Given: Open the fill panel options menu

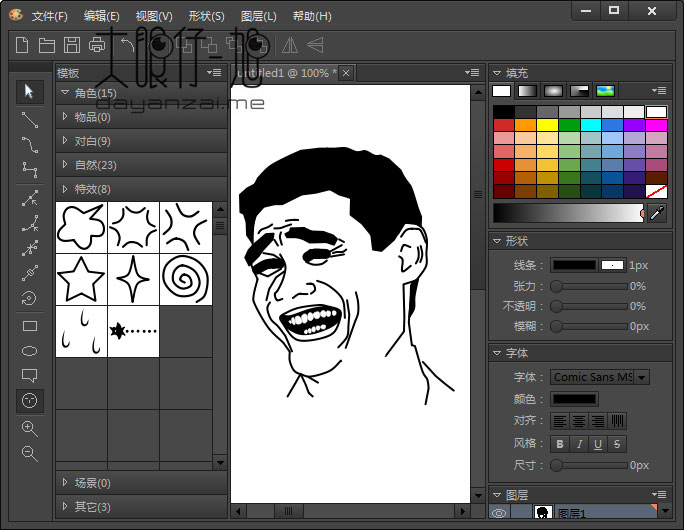Looking at the screenshot, I should coord(659,90).
